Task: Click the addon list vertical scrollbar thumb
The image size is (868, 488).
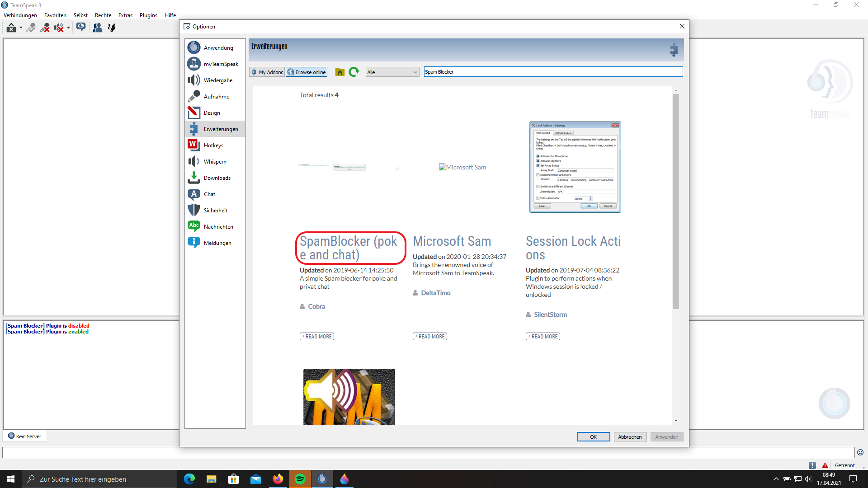Action: (x=676, y=202)
